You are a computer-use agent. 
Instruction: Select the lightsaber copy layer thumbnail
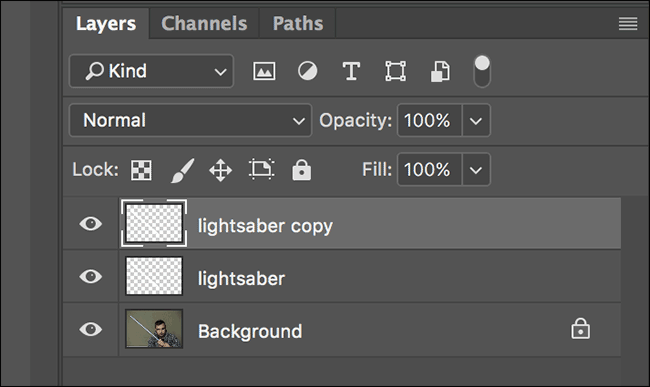pos(154,223)
